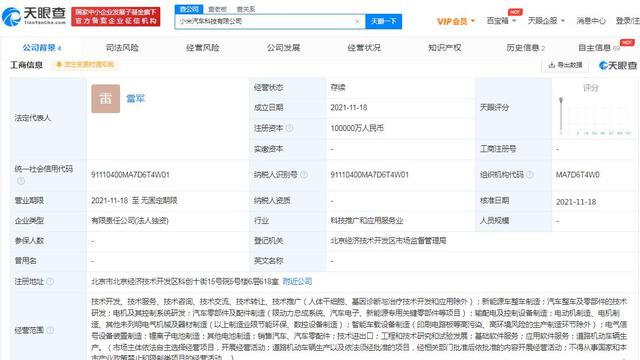Click the help icon beside 纳税人识别号
Image resolution: width=640 pixels, height=360 pixels.
(304, 175)
